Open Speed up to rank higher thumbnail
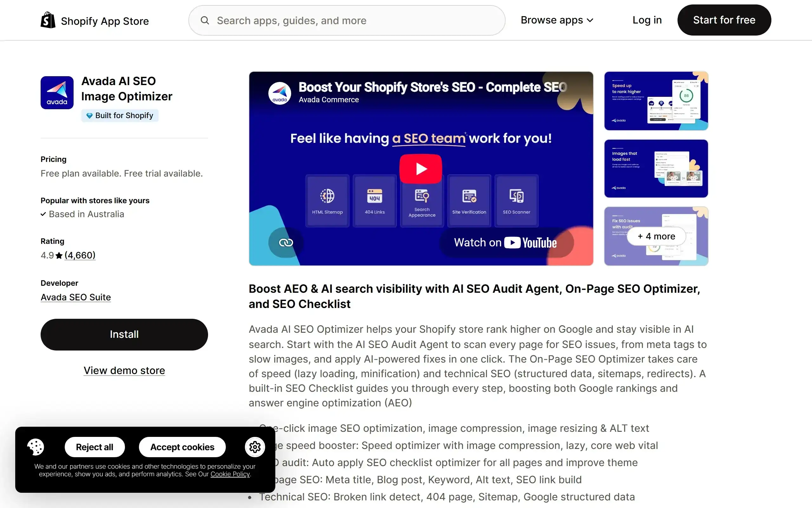The height and width of the screenshot is (508, 812). 656,101
